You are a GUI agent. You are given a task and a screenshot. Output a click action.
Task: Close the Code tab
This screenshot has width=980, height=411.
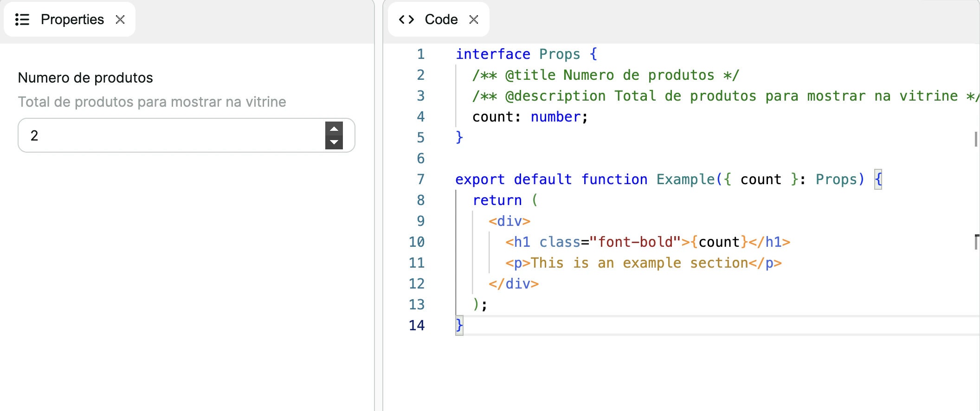click(474, 19)
